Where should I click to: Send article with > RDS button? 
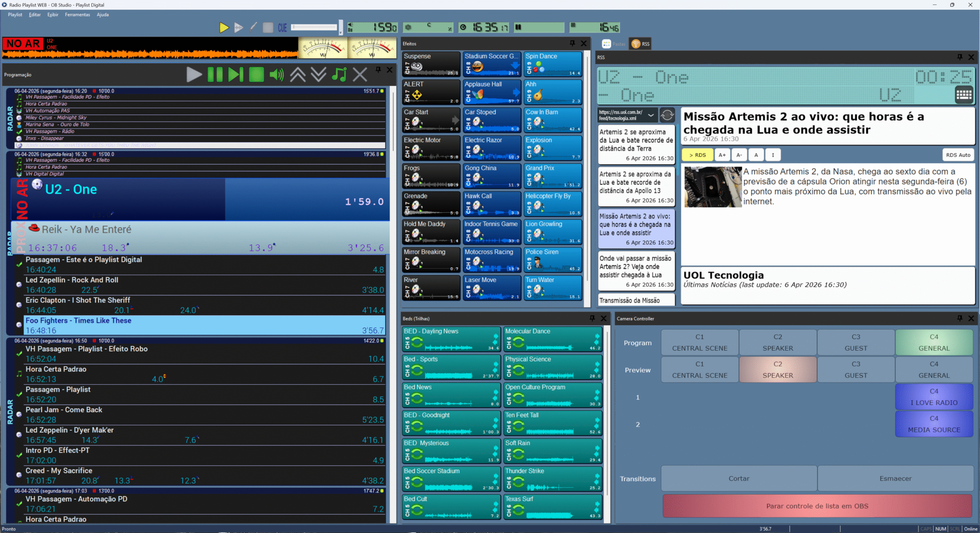coord(697,155)
